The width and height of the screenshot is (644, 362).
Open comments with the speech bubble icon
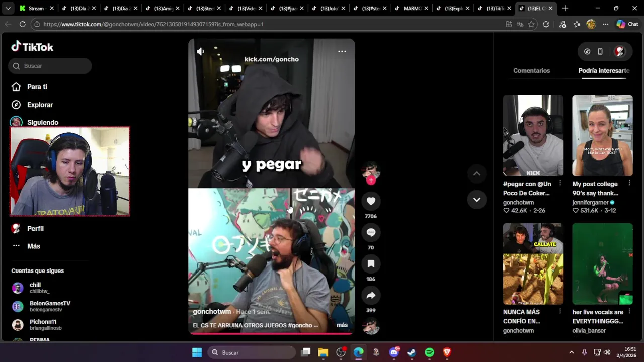[x=371, y=232]
